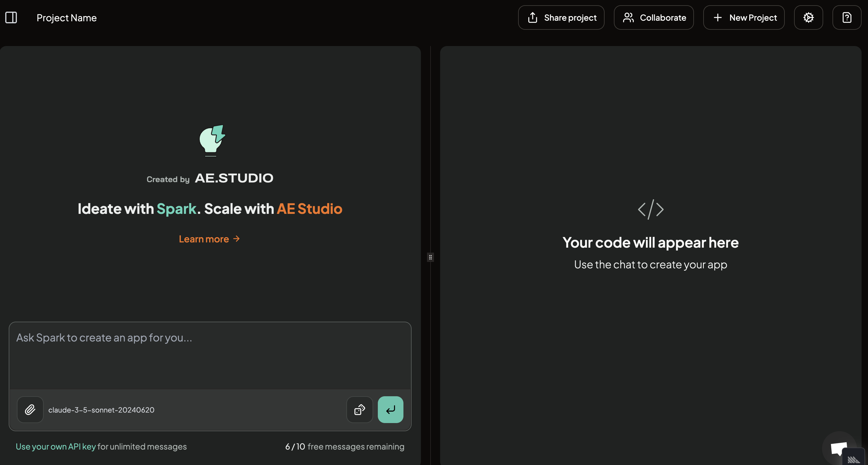Viewport: 868px width, 465px height.
Task: Click the panel resize divider handle
Action: [x=430, y=257]
